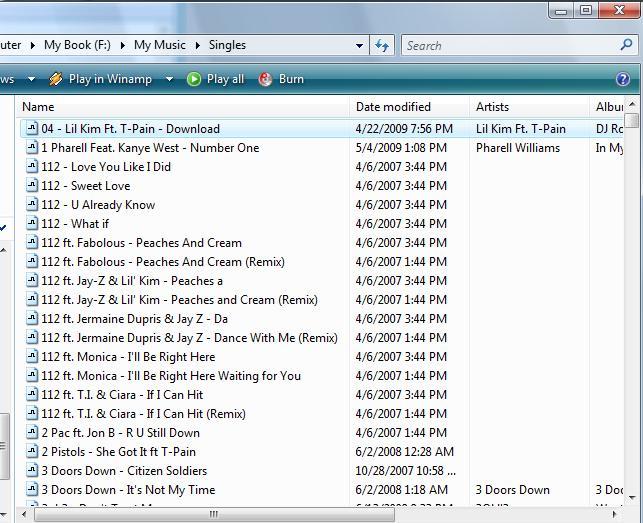
Task: Click artist cell Pharell Williams
Action: 518,147
